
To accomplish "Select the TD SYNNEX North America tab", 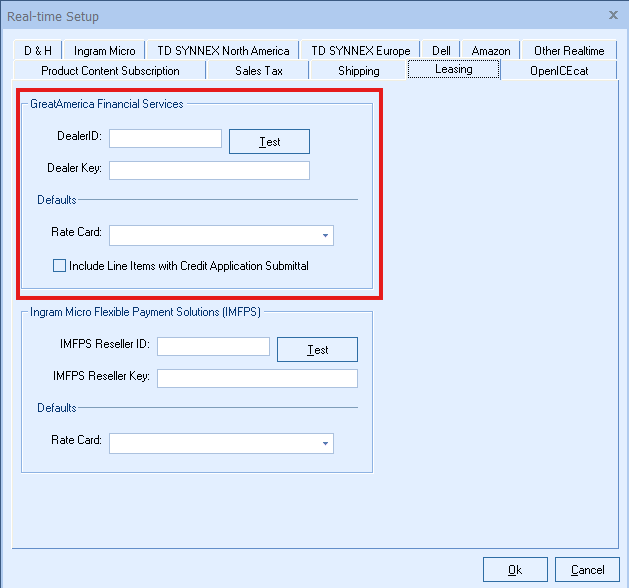I will tap(223, 51).
